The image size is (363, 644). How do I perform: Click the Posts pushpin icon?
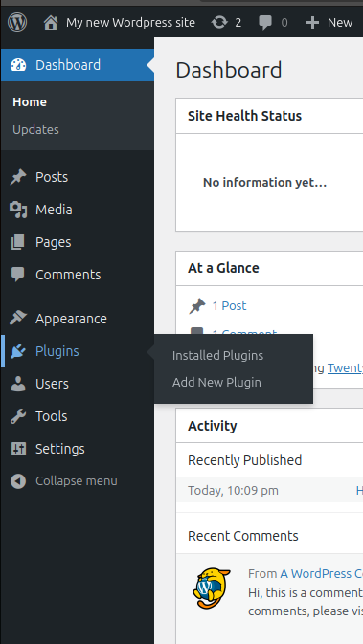coord(18,177)
